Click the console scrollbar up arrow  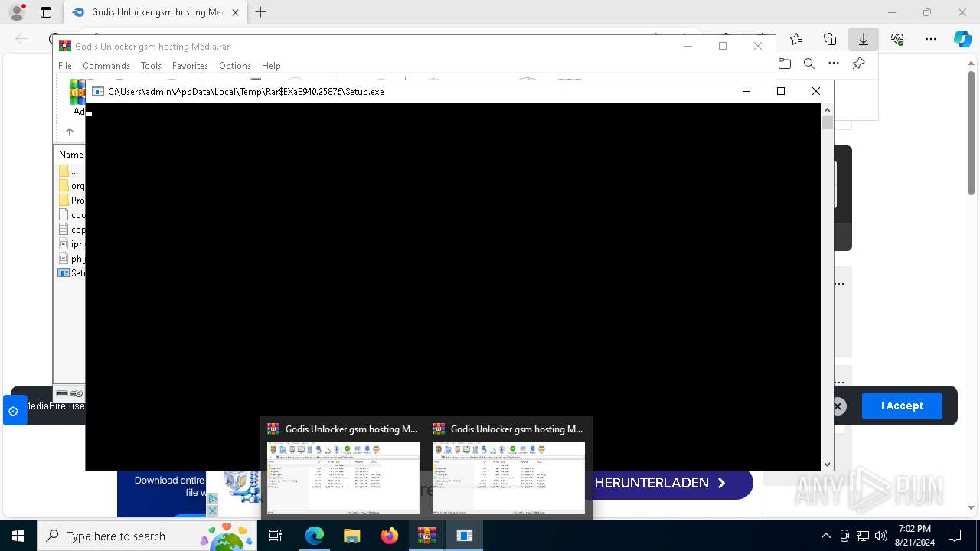click(827, 110)
